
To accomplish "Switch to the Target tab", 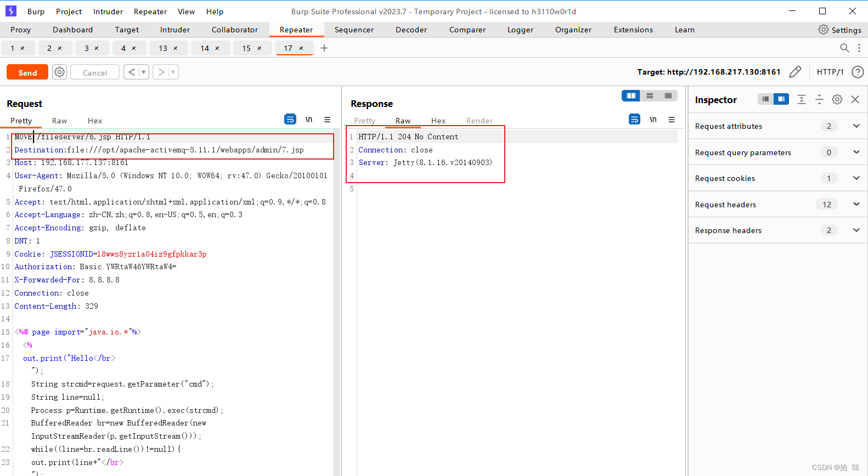I will coord(127,30).
